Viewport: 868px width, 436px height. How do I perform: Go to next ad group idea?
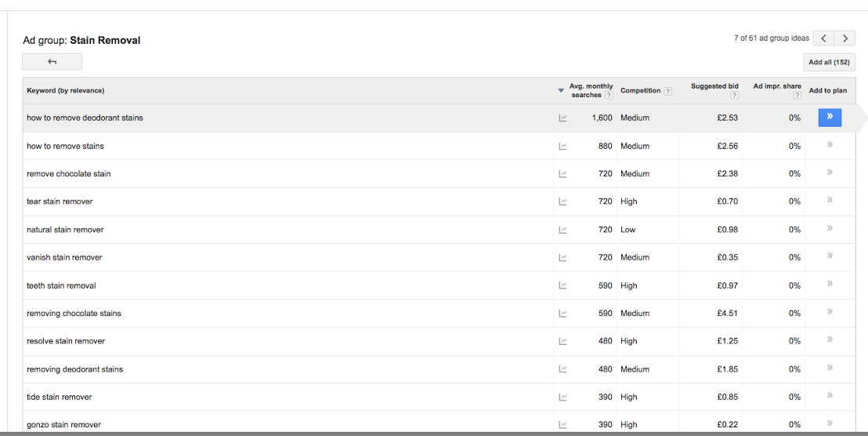(x=844, y=38)
